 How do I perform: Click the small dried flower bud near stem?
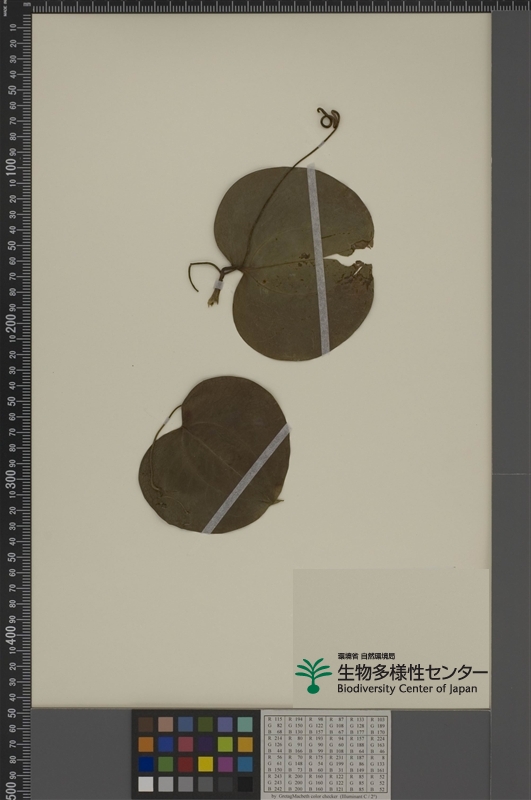click(x=213, y=298)
